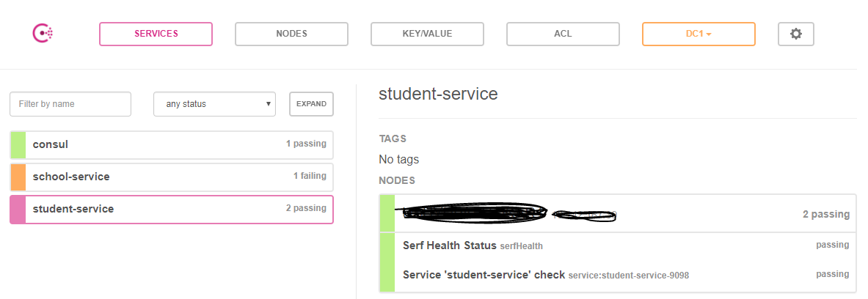The image size is (868, 299).
Task: Open settings via the gear icon
Action: click(796, 34)
